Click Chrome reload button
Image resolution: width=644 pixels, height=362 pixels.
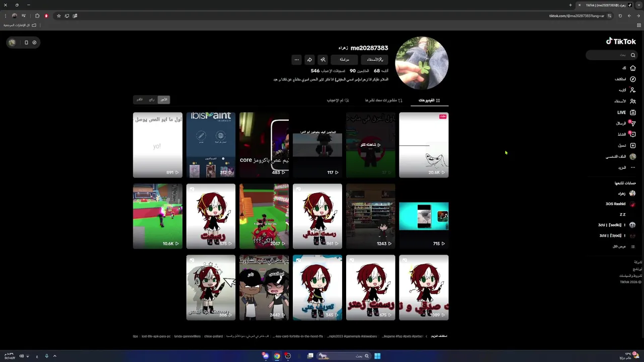click(620, 16)
